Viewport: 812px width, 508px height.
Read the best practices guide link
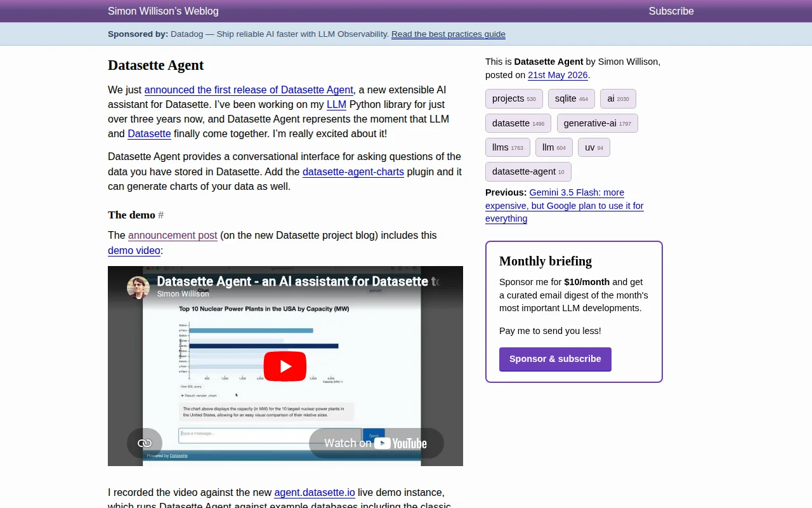click(449, 34)
